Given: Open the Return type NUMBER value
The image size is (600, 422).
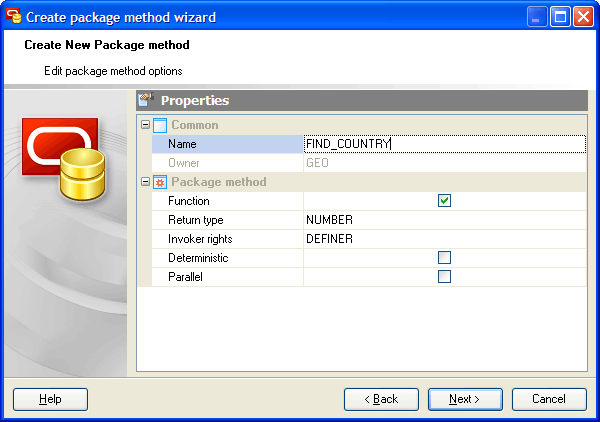Looking at the screenshot, I should click(445, 220).
